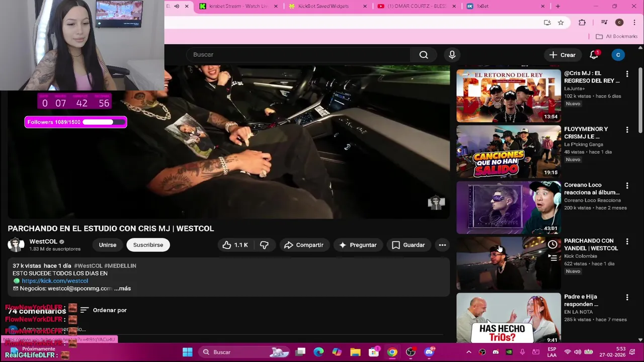Open options menu for Floyymenor y Crismj video
Viewport: 644px width, 362px height.
pos(627,130)
